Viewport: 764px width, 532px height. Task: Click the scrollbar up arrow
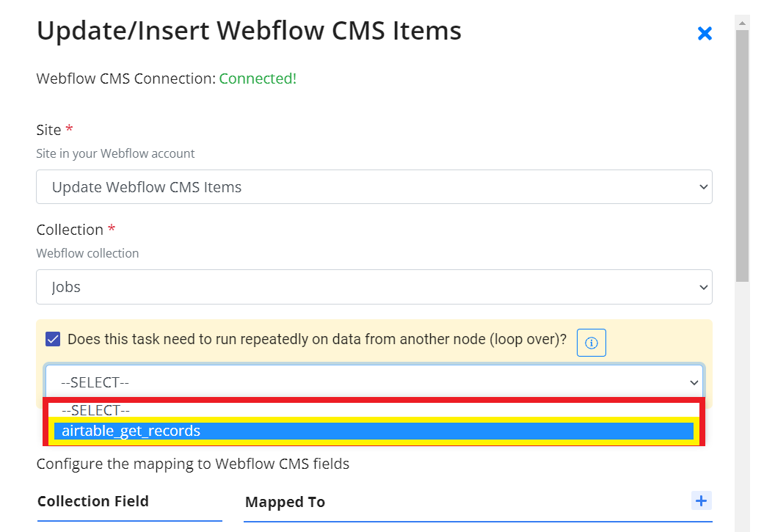tap(742, 23)
